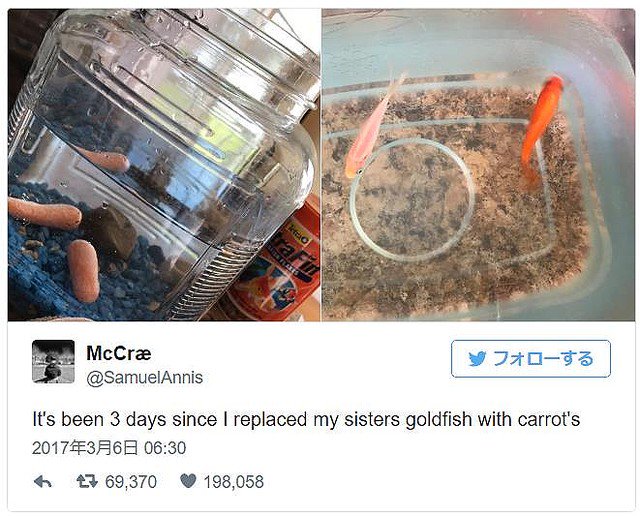Click the Twitter bird icon in the follow button
640x516 pixels.
[x=477, y=359]
